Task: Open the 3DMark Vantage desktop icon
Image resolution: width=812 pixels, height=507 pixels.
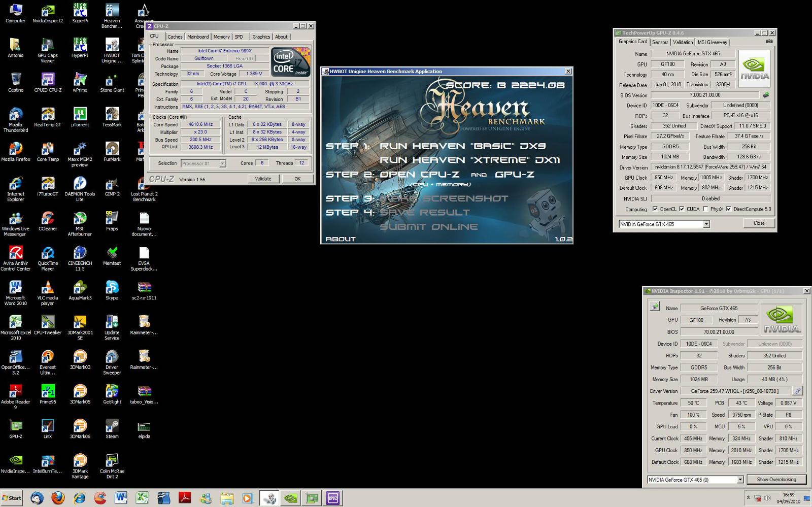Action: click(x=80, y=466)
